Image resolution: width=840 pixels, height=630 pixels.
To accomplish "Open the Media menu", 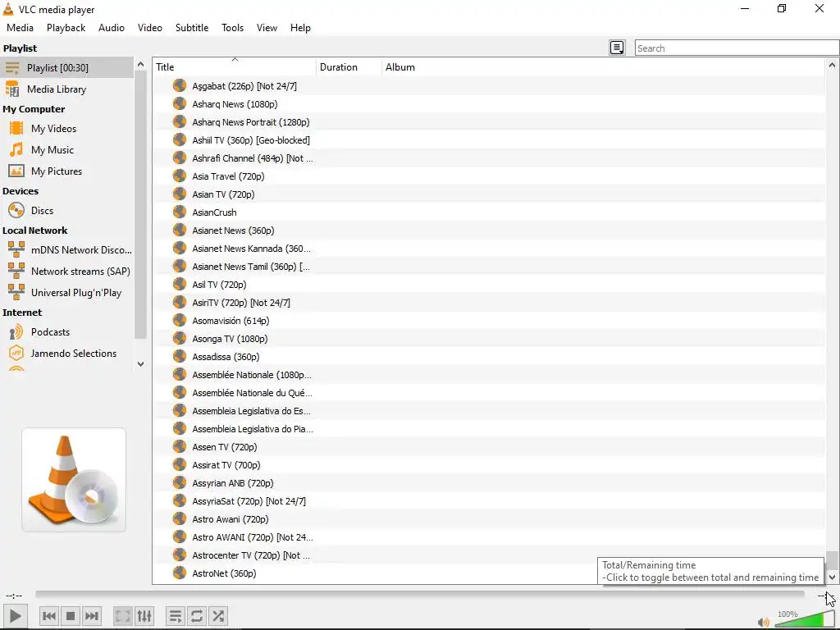I will [20, 28].
